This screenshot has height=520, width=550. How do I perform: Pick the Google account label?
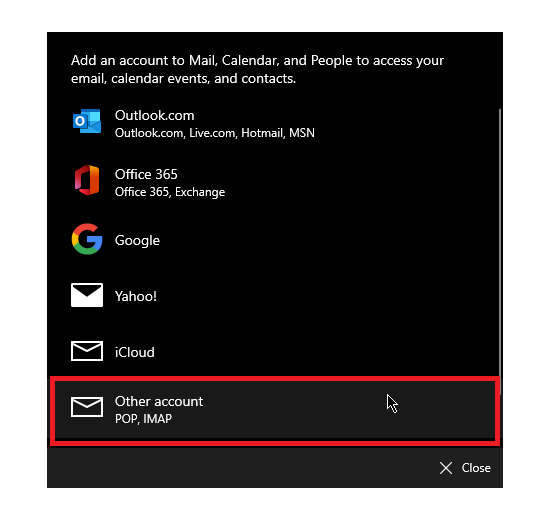137,241
